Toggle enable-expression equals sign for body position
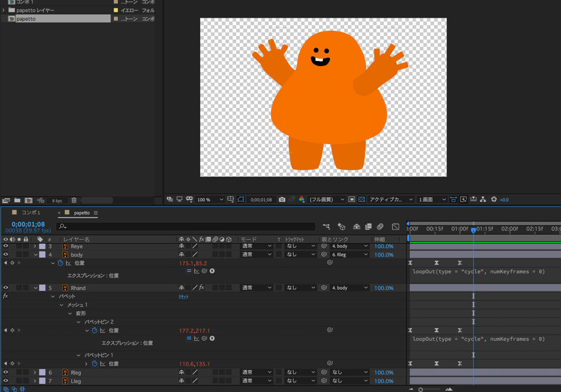 (x=189, y=272)
